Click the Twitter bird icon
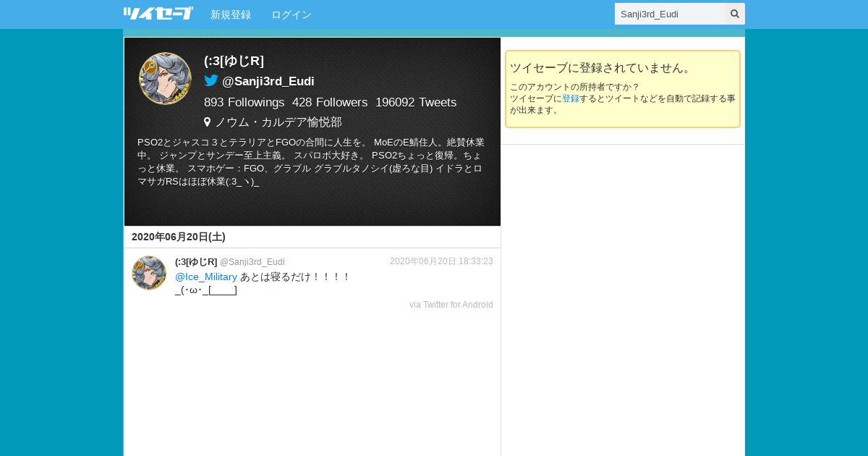868x456 pixels. coord(211,80)
